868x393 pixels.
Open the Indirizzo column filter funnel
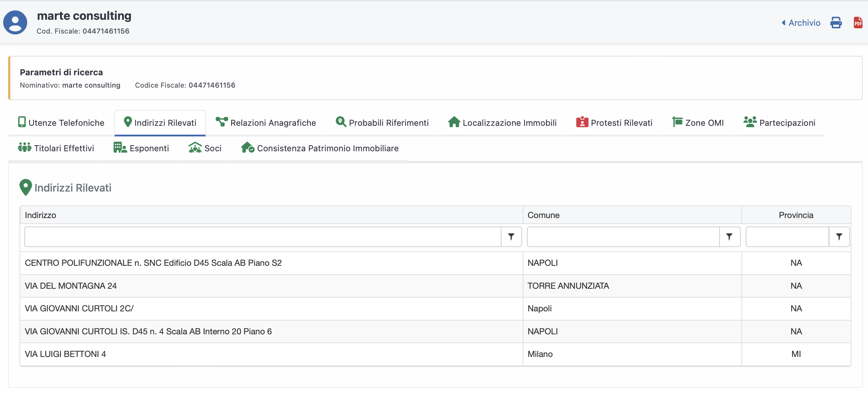point(511,237)
